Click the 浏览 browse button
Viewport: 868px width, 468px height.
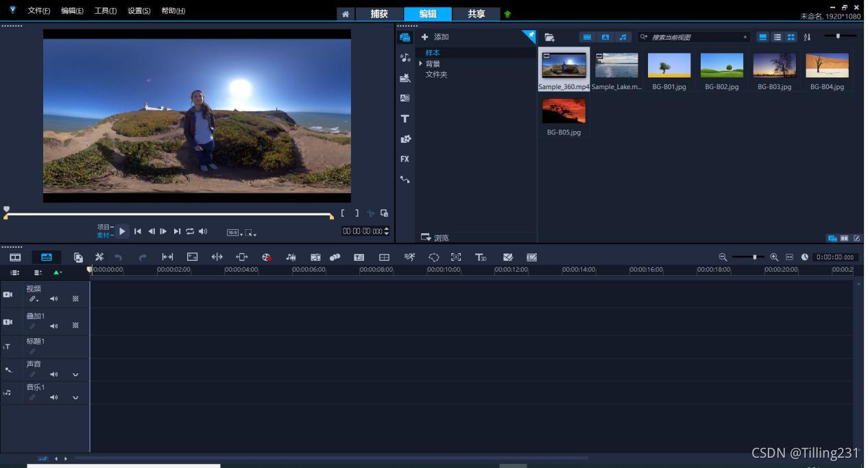point(435,237)
